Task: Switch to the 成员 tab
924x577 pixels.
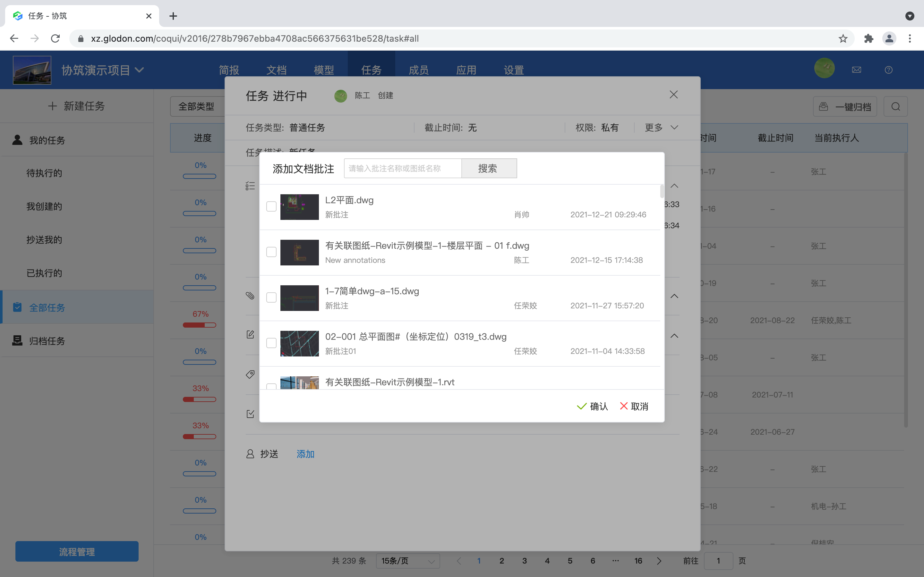Action: (x=418, y=70)
